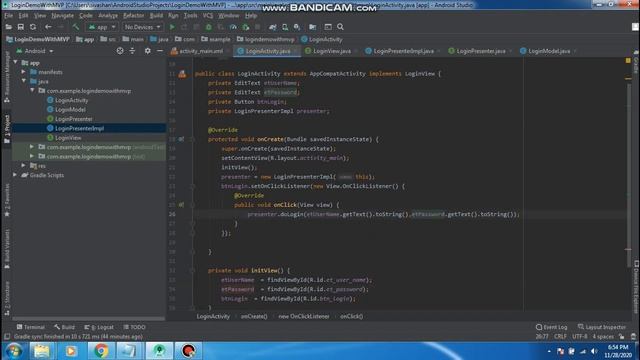Screen dimensions: 640x360
Task: Click Sync Project with Gradle Files icon
Action: (x=272, y=27)
